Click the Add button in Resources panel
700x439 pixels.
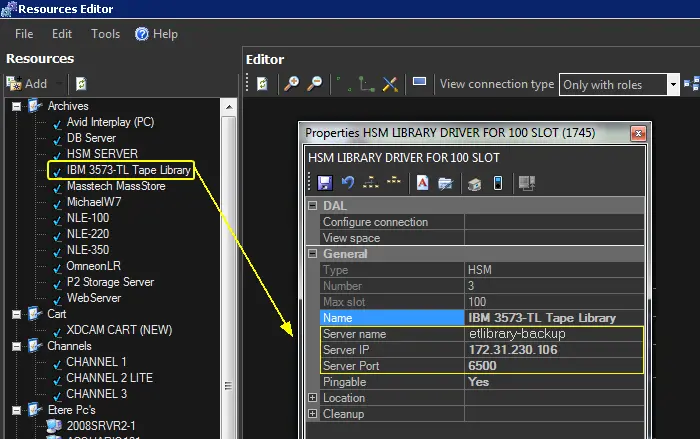point(28,84)
